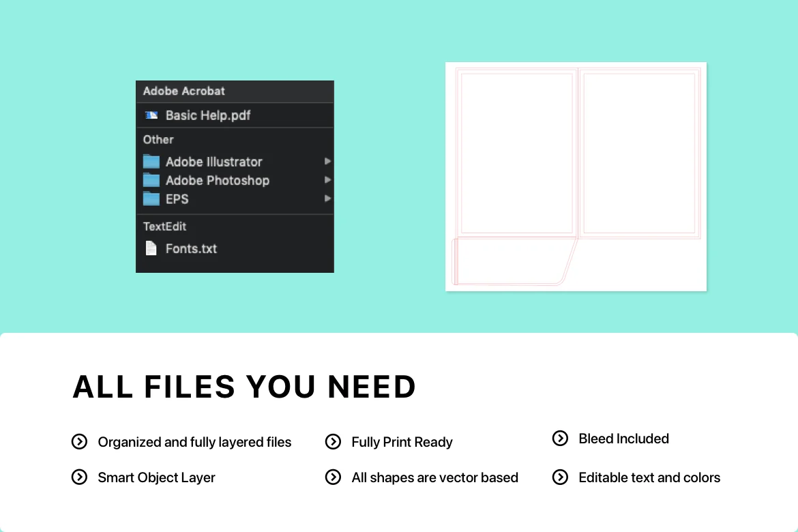Click the Adobe Acrobat section header
798x532 pixels.
(183, 91)
